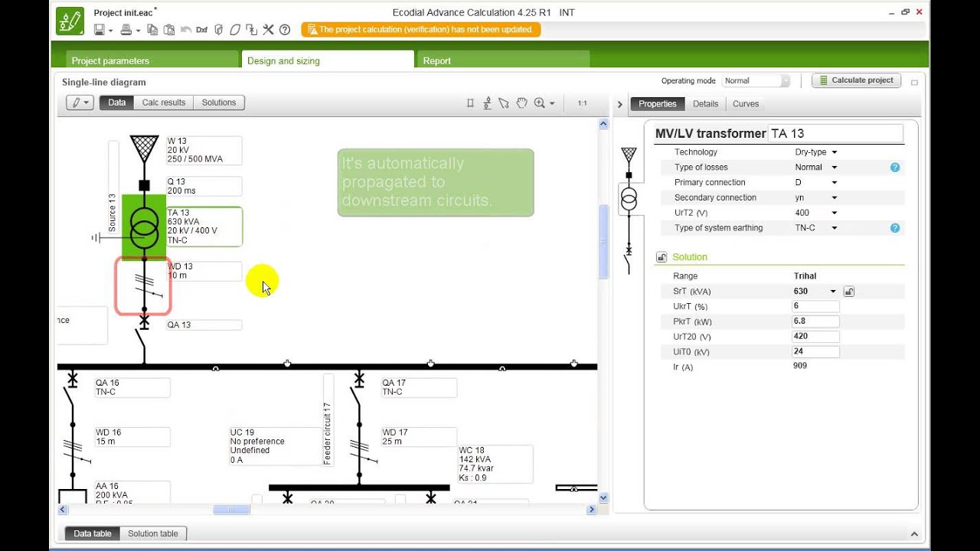Click the 1:1 zoom reset control

pos(583,103)
